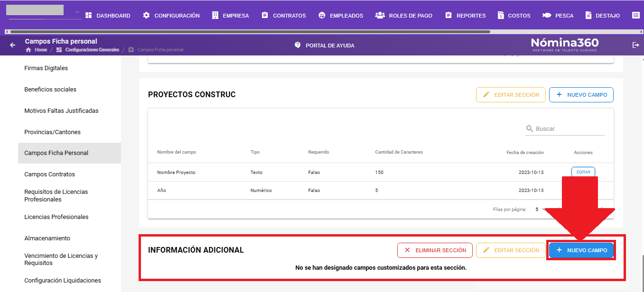Sort by Nombre del campo column header
Screen dimensions: 644x292
tap(177, 152)
